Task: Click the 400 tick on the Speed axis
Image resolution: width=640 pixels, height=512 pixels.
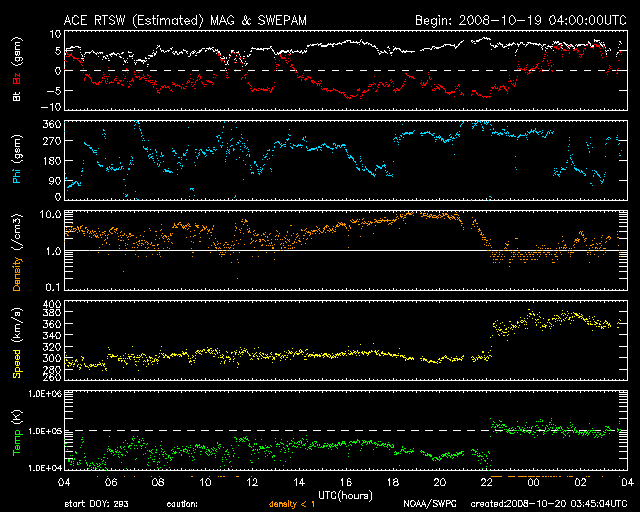Action: pyautogui.click(x=52, y=304)
